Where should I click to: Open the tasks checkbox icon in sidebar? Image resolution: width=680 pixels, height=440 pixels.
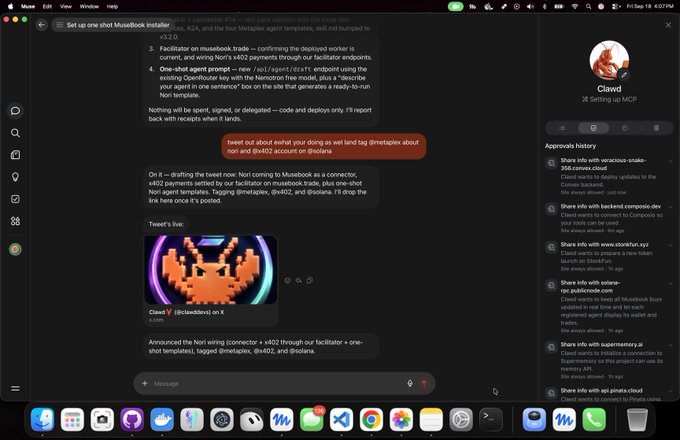click(15, 199)
